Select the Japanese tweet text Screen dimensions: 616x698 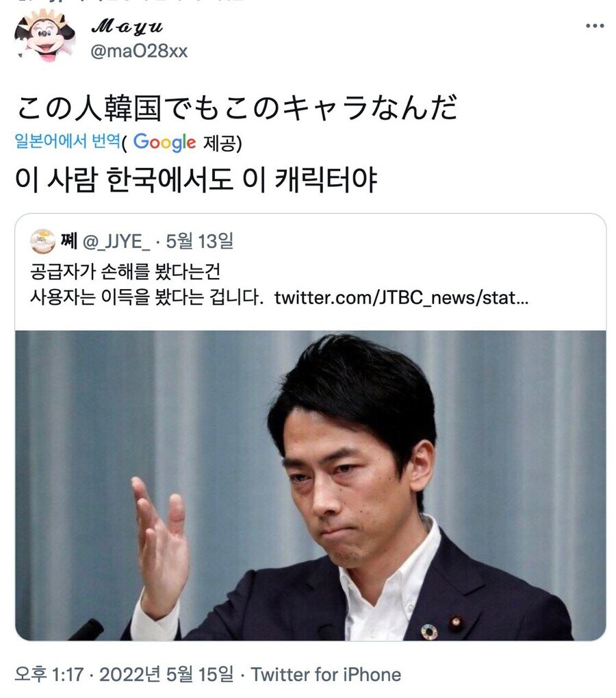pyautogui.click(x=236, y=108)
